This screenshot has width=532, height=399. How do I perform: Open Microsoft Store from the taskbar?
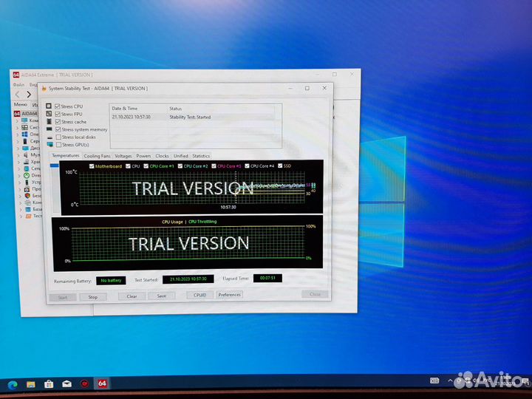49,384
